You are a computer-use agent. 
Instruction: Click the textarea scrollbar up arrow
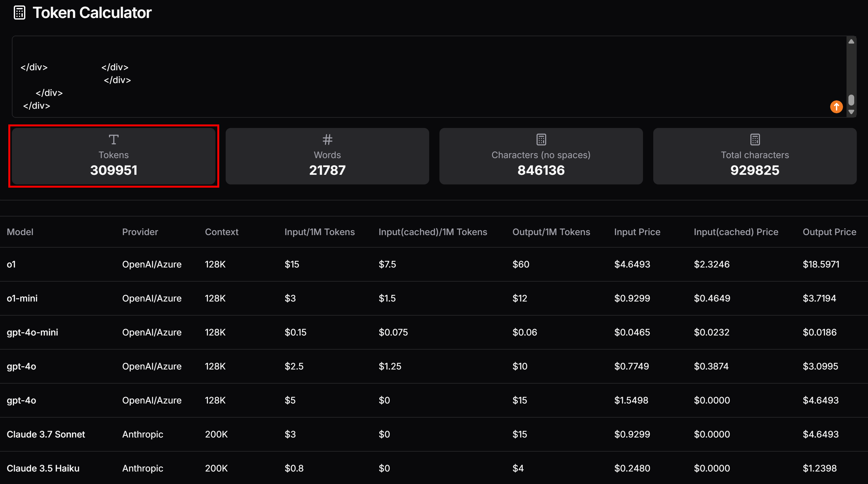(x=851, y=41)
